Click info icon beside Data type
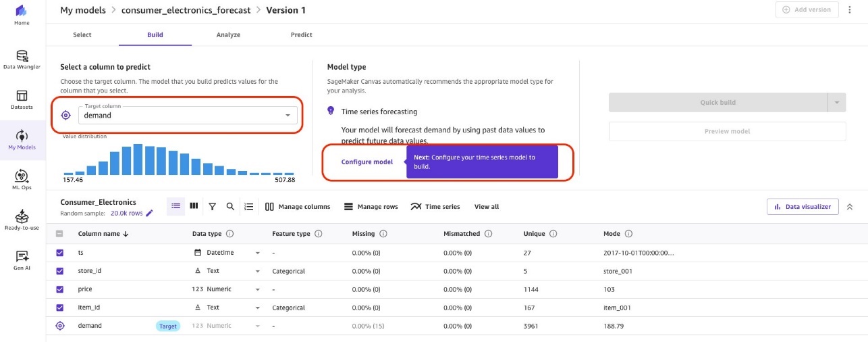Viewport: 868px width, 342px height. [x=229, y=234]
